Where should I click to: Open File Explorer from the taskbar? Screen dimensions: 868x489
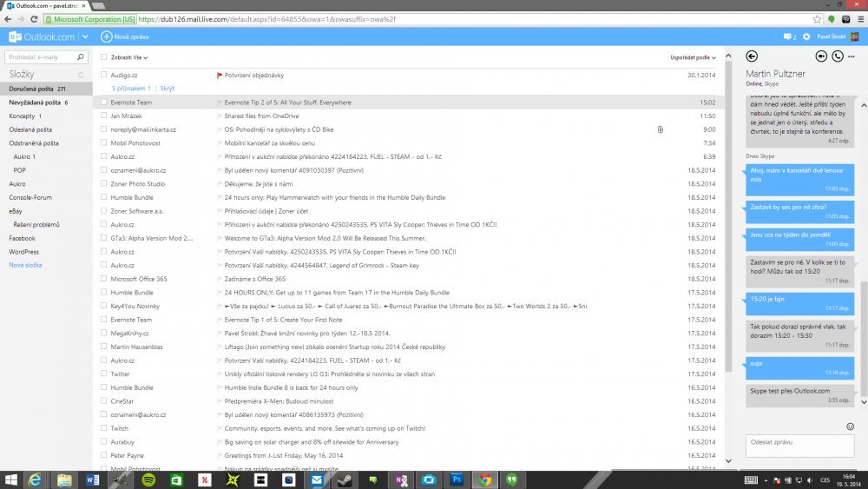[64, 479]
